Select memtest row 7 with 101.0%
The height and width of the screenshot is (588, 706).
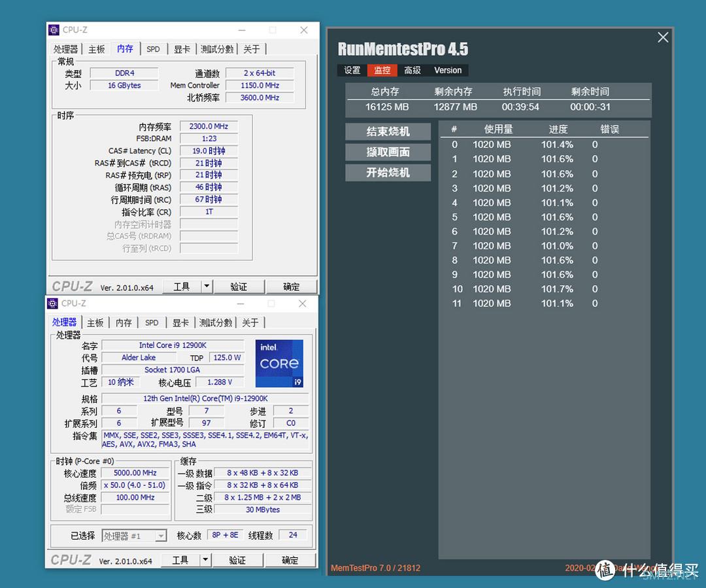pyautogui.click(x=544, y=246)
